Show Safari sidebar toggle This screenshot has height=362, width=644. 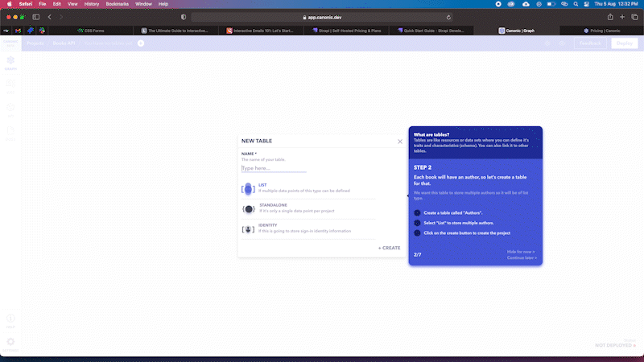(36, 17)
